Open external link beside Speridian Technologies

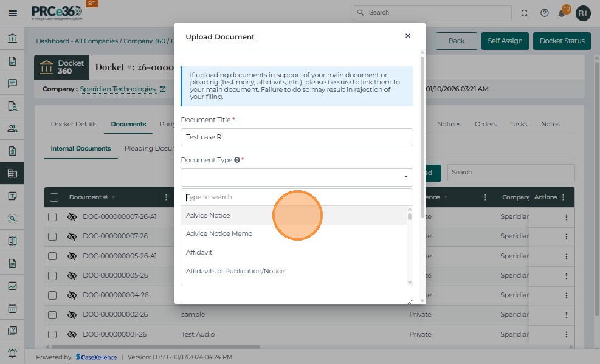click(x=162, y=89)
